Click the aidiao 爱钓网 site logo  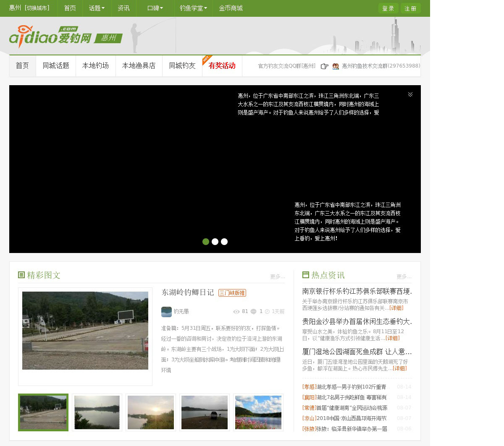(x=50, y=37)
